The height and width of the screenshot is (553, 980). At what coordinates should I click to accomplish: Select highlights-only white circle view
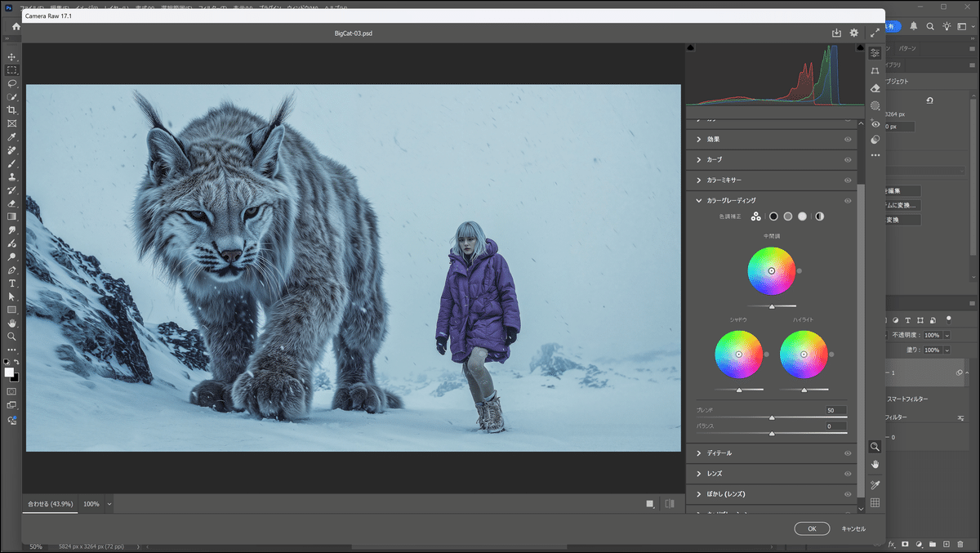pyautogui.click(x=803, y=216)
